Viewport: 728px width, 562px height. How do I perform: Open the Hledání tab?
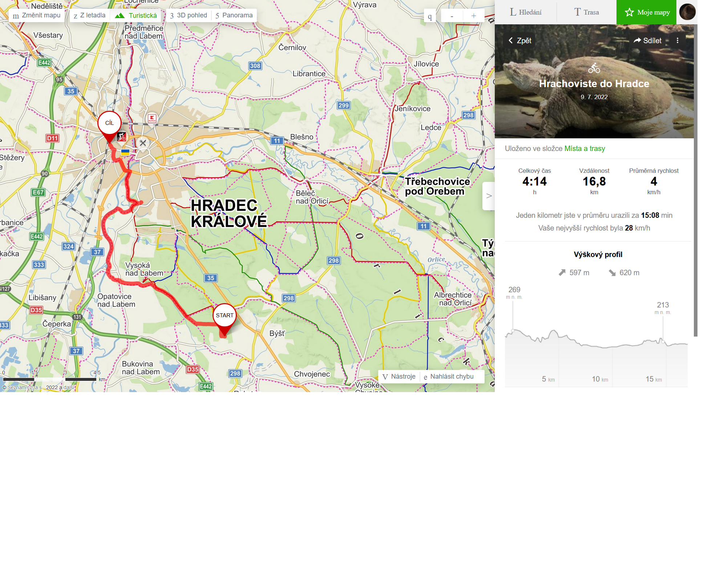[x=526, y=12]
